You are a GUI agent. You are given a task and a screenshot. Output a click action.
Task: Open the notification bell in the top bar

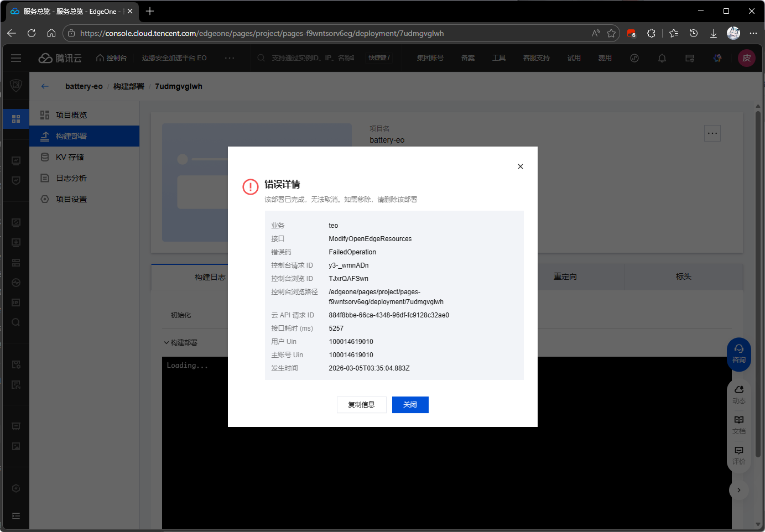tap(662, 58)
